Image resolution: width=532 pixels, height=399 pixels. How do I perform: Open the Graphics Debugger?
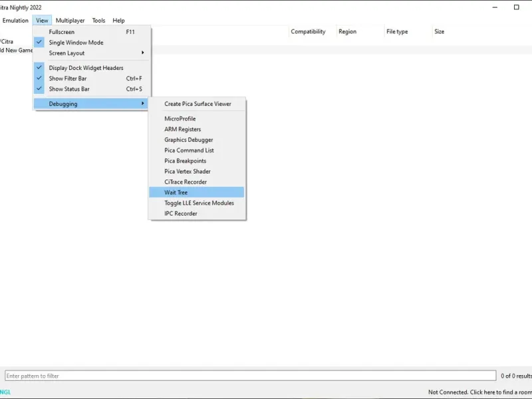coord(197,140)
